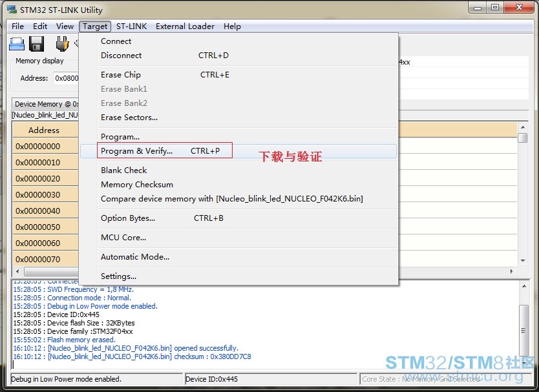Click the Save floppy disk toolbar icon
The image size is (539, 392).
[36, 44]
